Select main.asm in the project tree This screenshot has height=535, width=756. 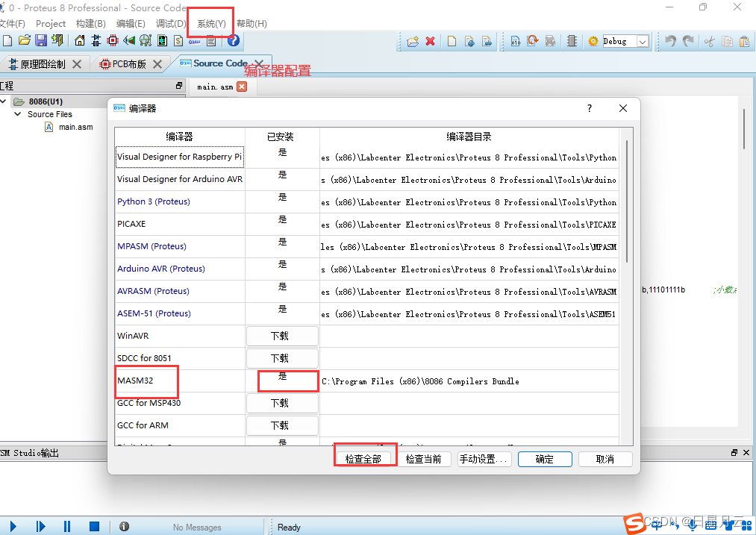75,128
